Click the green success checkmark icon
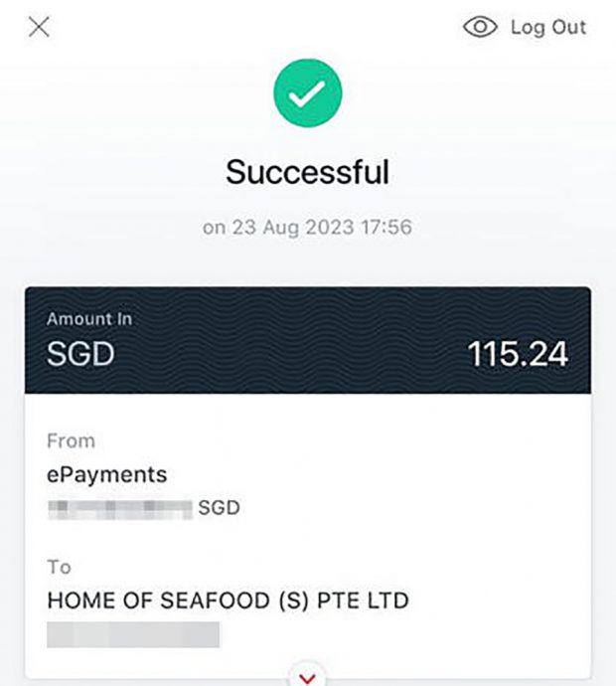Image resolution: width=616 pixels, height=686 pixels. (x=308, y=93)
